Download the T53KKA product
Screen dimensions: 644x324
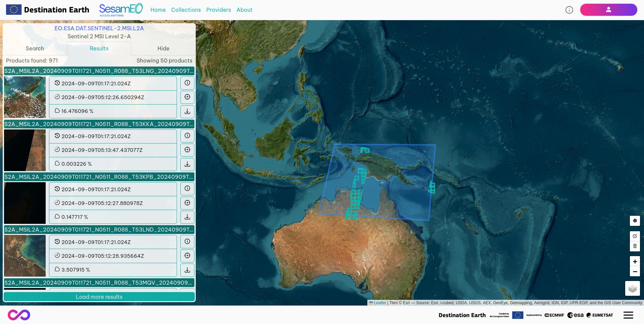tap(187, 164)
